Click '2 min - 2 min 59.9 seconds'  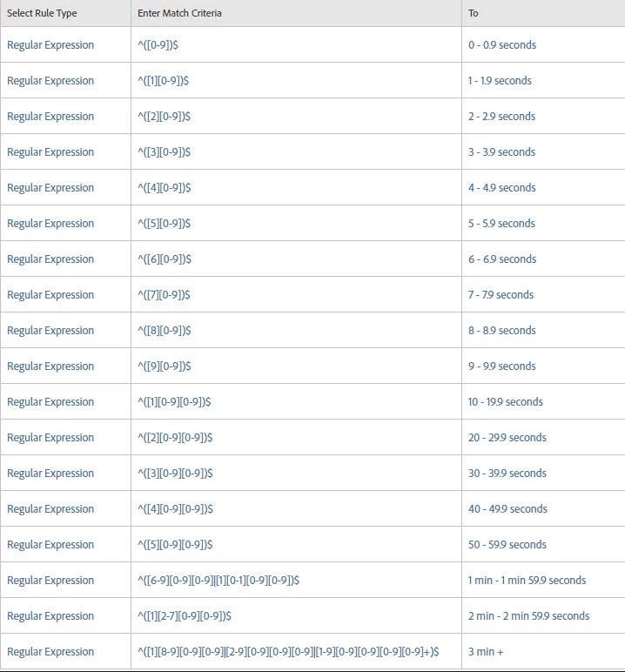coord(528,616)
